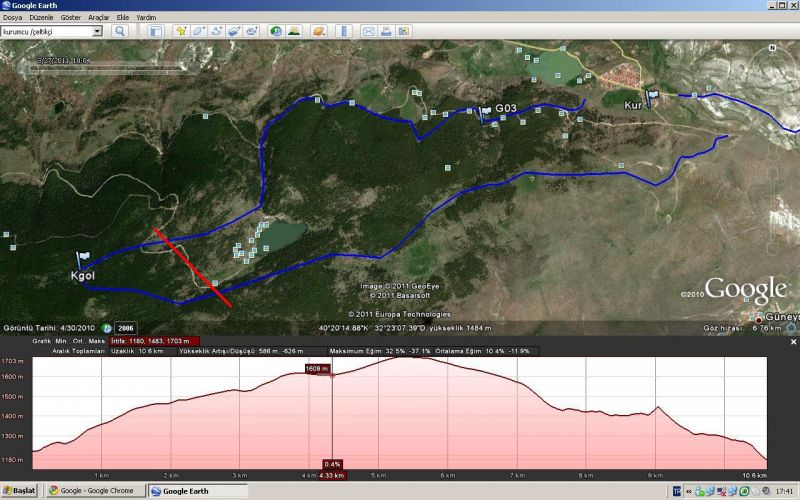Toggle sunlight across the landscape icon
This screenshot has height=500, width=800.
click(294, 31)
